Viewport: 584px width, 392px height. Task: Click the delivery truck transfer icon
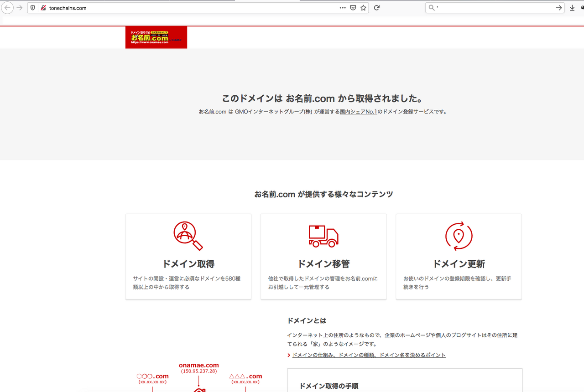coord(323,236)
